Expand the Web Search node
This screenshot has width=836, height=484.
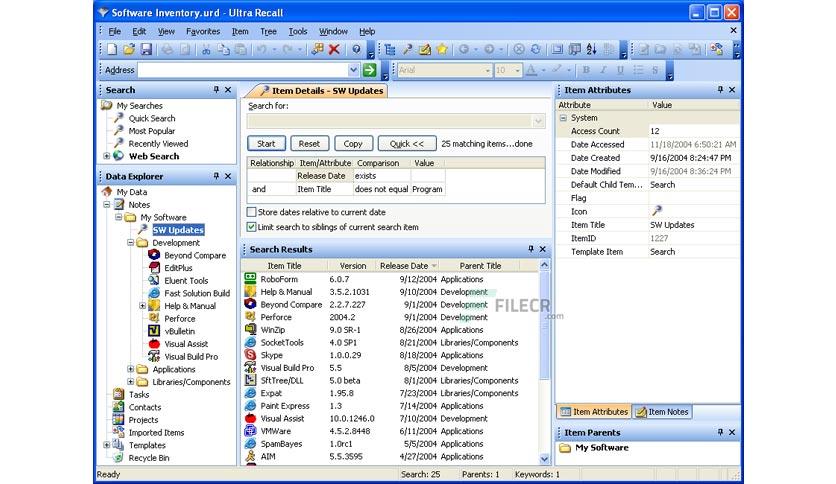(x=107, y=156)
